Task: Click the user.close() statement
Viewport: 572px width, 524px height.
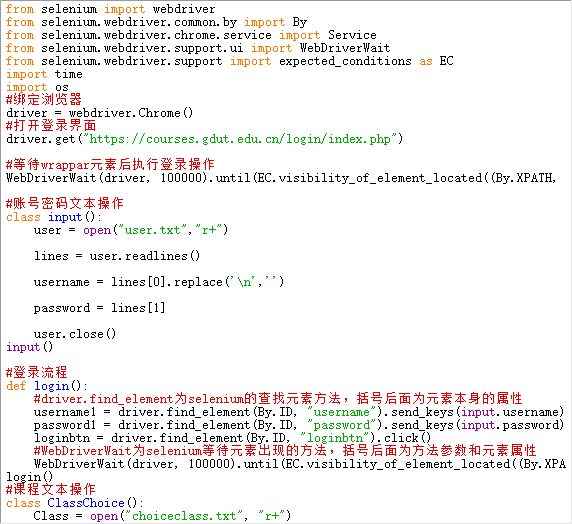Action: click(75, 334)
